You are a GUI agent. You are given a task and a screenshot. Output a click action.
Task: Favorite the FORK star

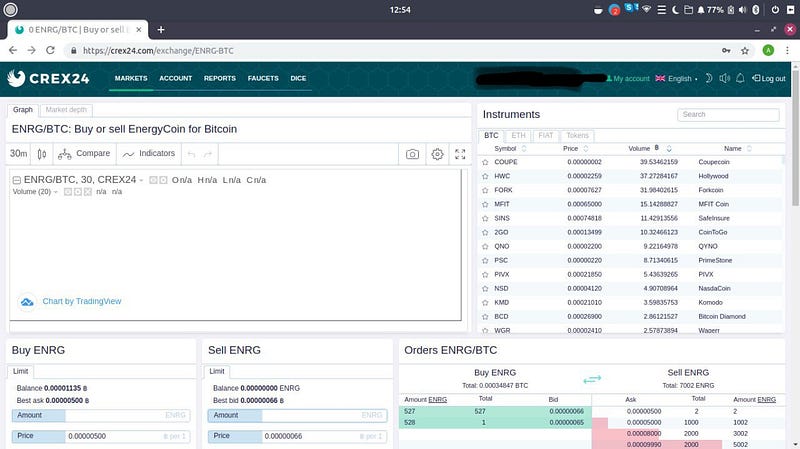click(485, 190)
